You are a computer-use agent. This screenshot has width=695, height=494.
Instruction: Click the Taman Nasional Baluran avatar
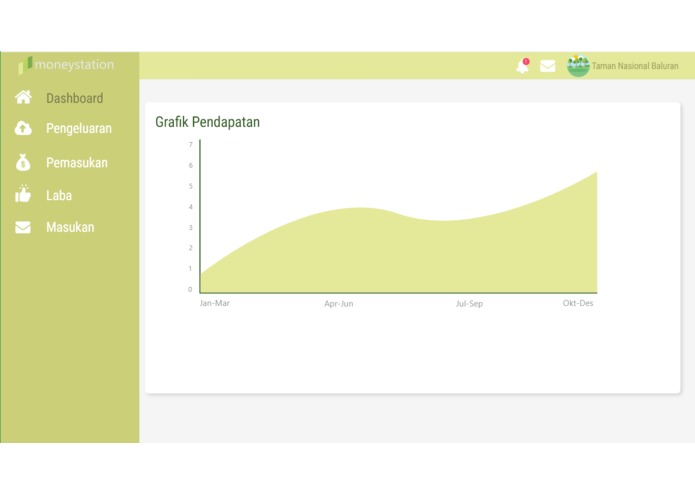578,66
